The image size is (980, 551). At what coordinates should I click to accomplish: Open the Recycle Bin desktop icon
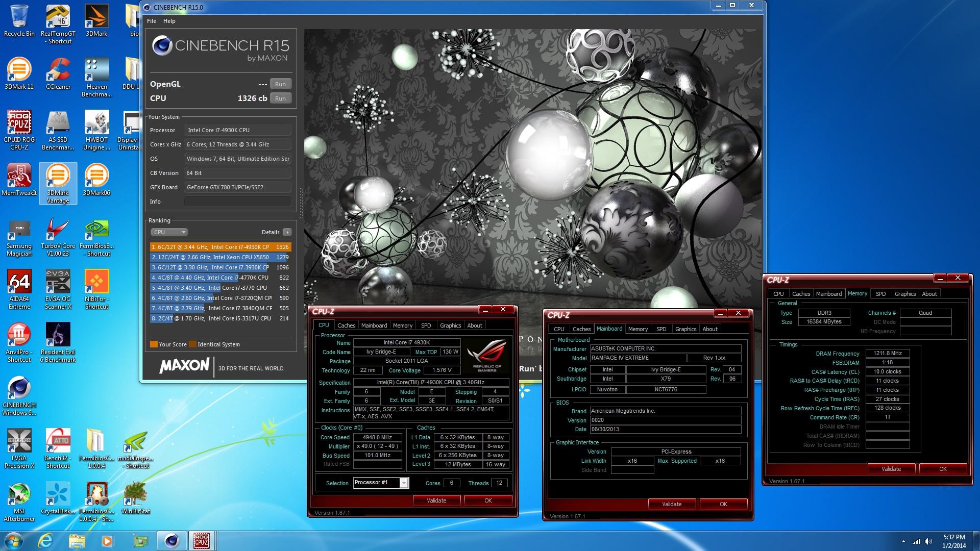coord(19,20)
